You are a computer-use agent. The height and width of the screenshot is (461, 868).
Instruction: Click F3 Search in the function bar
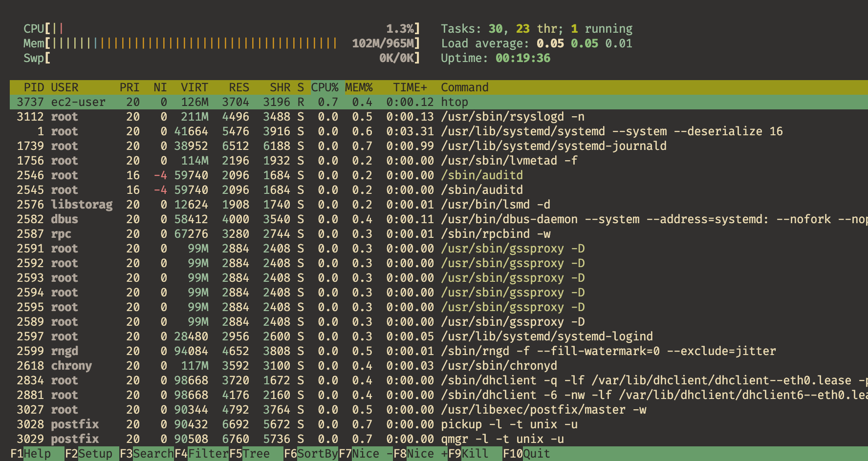click(x=147, y=454)
